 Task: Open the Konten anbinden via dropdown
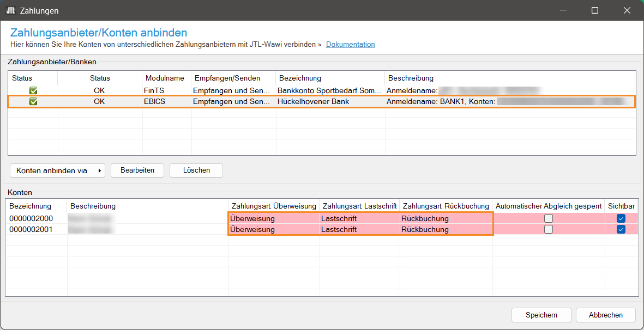(57, 170)
